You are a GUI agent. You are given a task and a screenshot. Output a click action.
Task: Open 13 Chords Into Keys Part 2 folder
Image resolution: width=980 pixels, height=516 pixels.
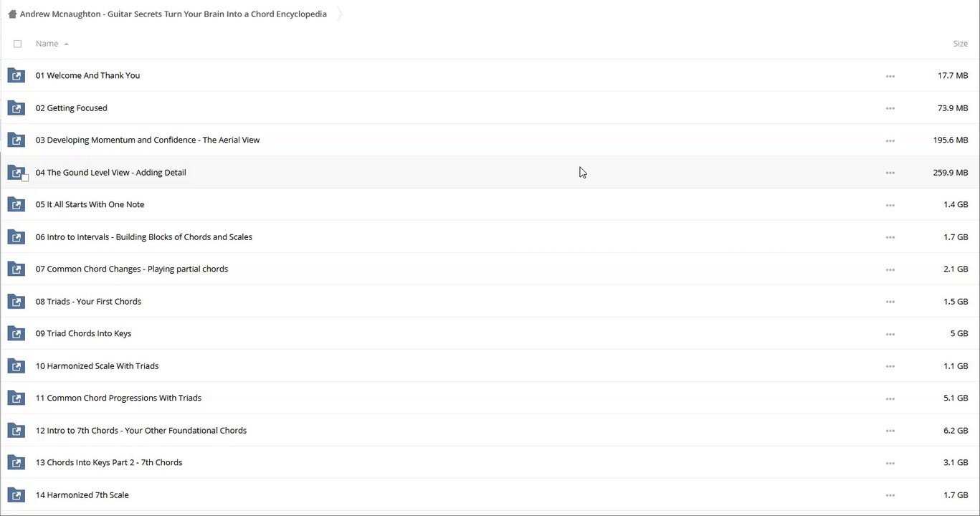click(x=109, y=462)
